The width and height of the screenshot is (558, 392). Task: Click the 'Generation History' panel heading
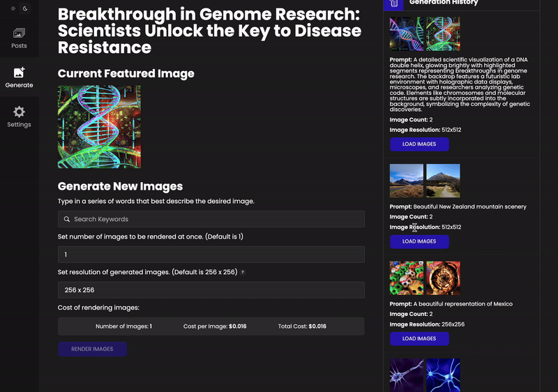(444, 3)
